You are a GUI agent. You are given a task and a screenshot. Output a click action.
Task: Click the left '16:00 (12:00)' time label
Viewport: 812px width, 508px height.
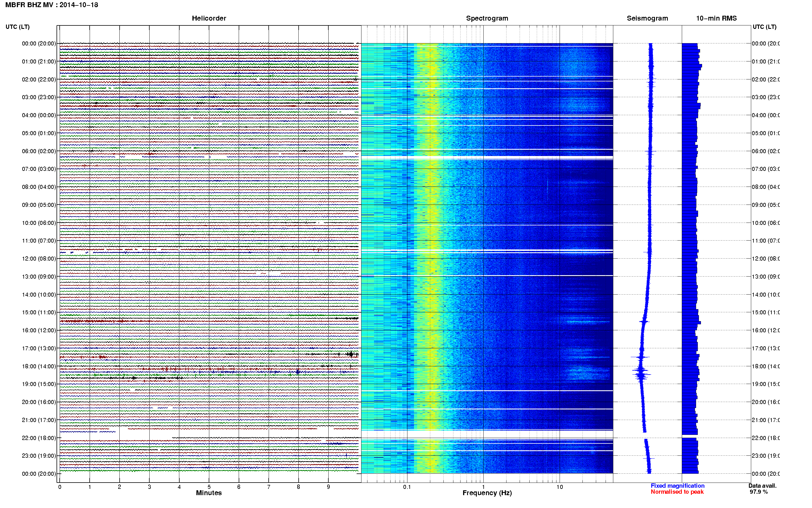(39, 330)
